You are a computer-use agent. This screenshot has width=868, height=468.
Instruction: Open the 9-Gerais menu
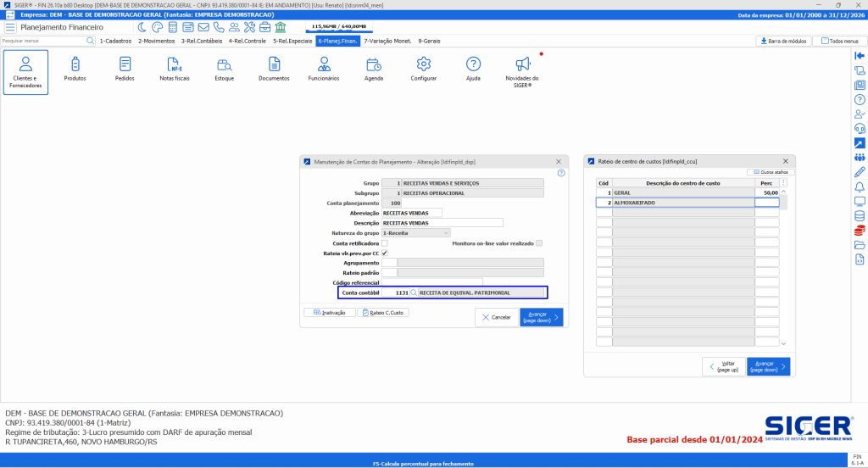coord(429,41)
